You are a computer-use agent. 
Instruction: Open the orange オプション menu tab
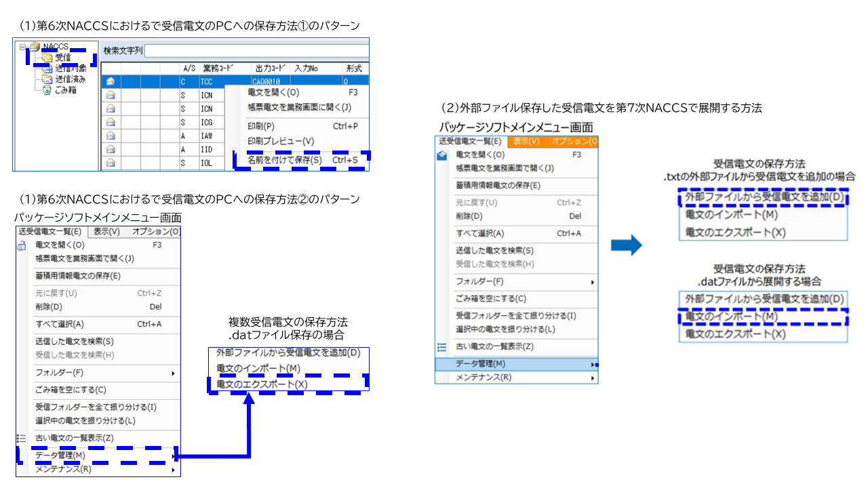574,141
